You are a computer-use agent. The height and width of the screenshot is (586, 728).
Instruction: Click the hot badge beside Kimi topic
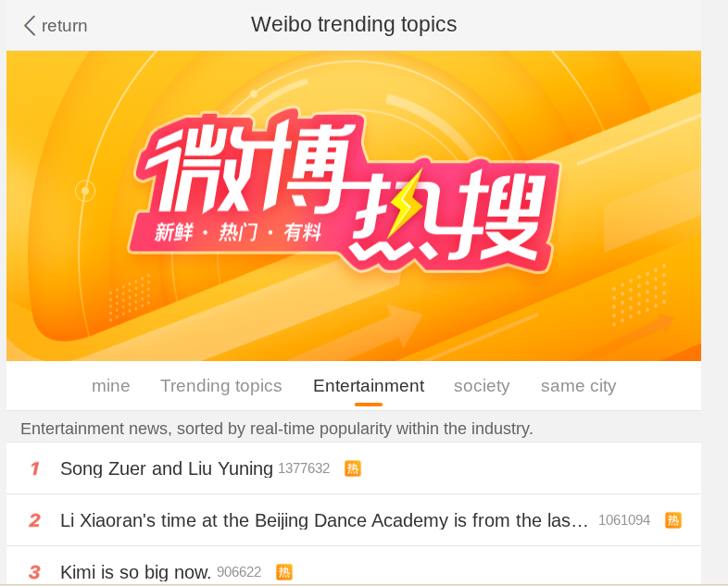[284, 572]
